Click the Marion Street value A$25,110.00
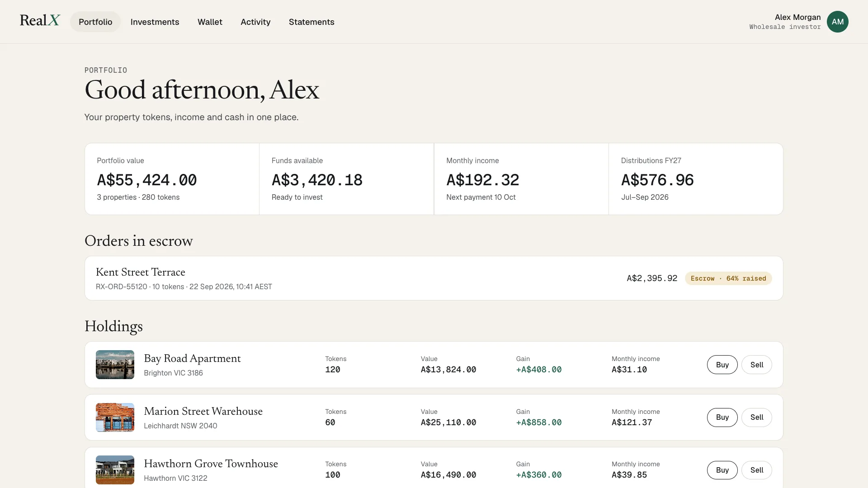The height and width of the screenshot is (488, 868). coord(448,422)
